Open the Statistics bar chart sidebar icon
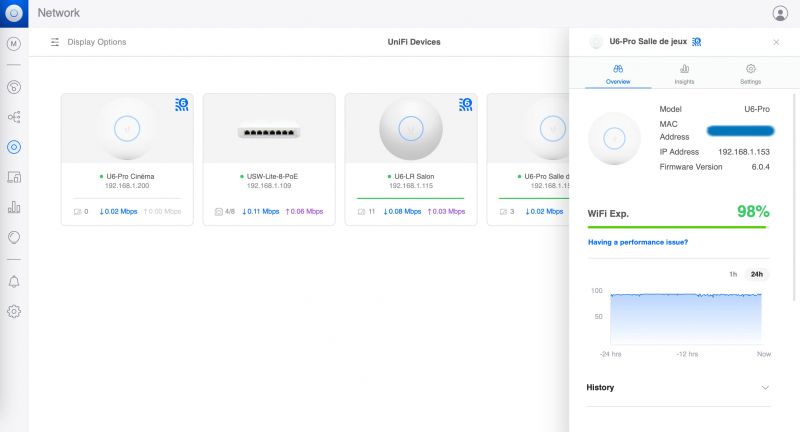Screen dimensions: 800x432 pyautogui.click(x=14, y=207)
